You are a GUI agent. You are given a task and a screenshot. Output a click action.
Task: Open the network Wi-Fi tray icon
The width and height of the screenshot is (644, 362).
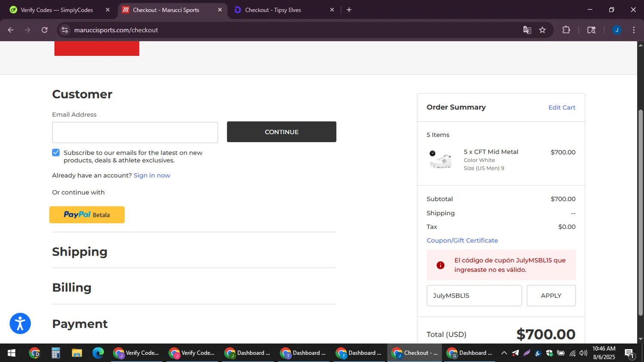(x=572, y=353)
